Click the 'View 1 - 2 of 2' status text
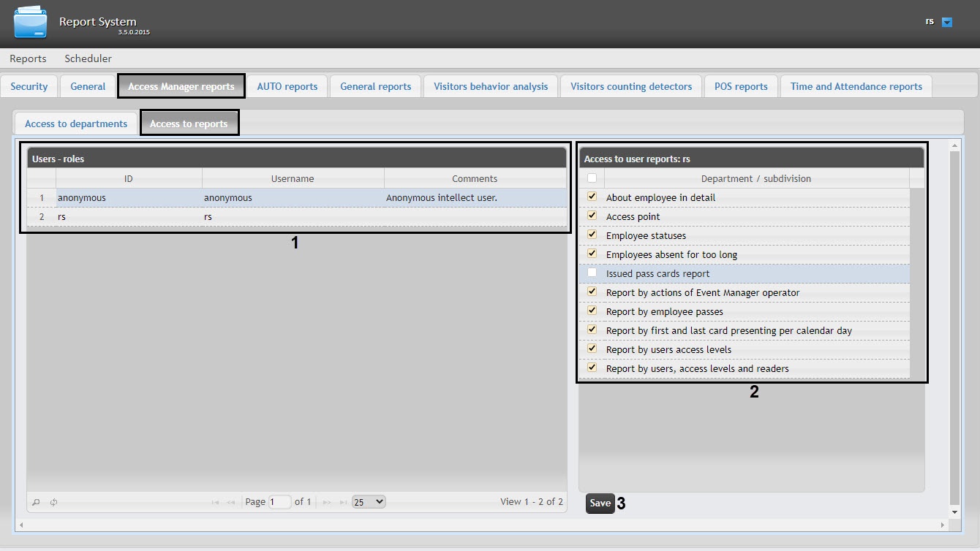This screenshot has width=980, height=551. 532,502
